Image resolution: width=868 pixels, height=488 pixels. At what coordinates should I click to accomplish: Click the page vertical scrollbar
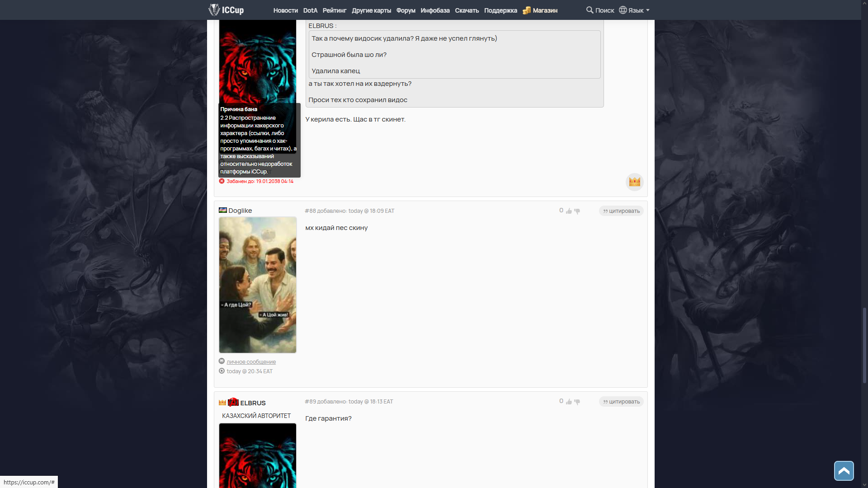(864, 345)
